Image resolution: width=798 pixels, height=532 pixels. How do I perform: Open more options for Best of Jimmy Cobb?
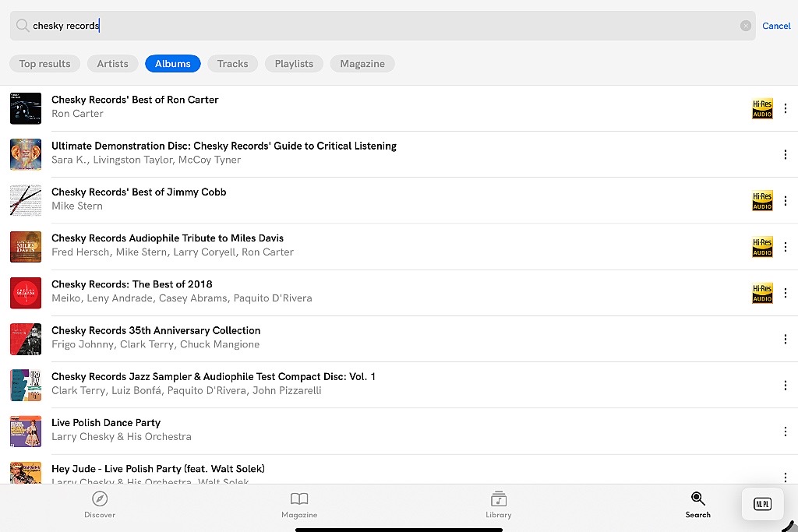tap(786, 201)
